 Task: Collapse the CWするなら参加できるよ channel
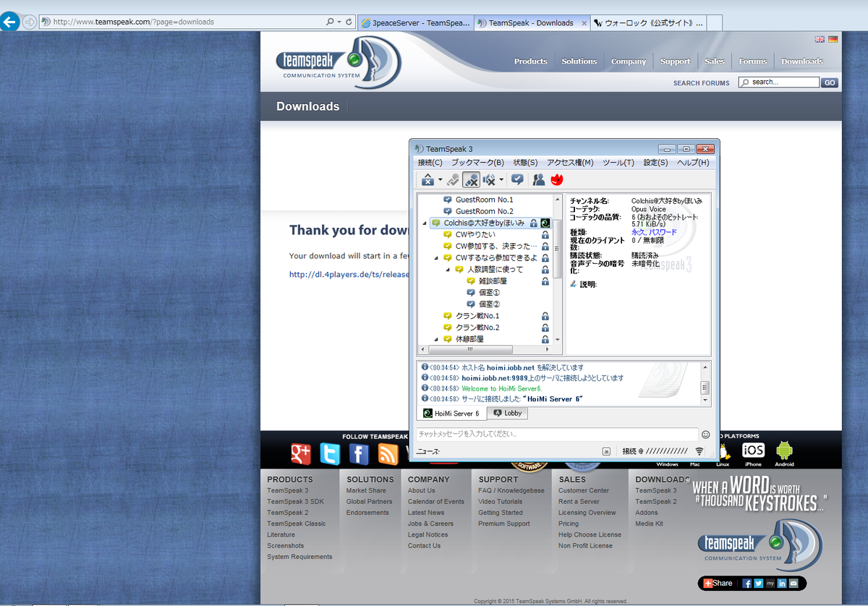pos(436,258)
